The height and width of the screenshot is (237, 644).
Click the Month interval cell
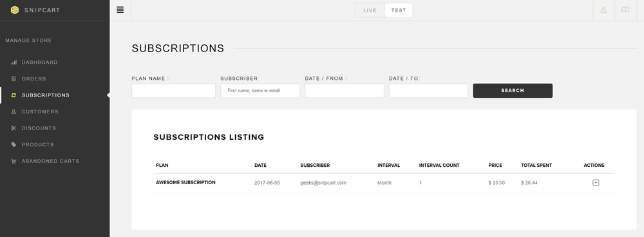(x=384, y=183)
